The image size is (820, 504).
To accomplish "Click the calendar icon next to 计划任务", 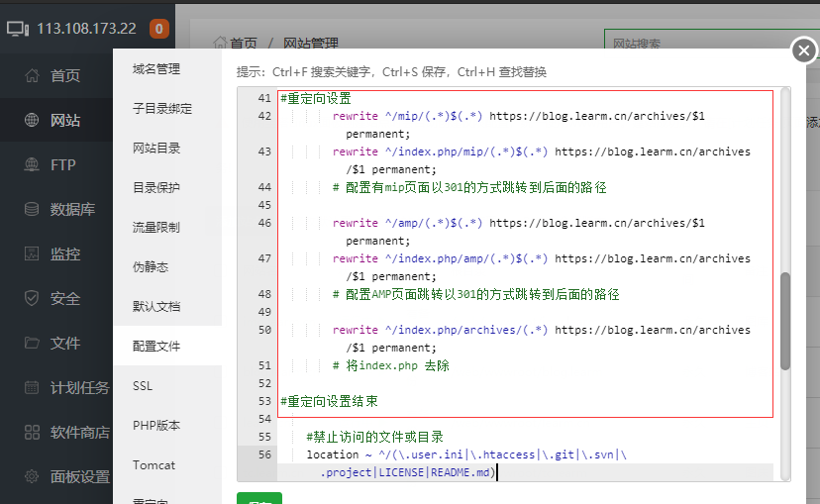I will [x=32, y=387].
